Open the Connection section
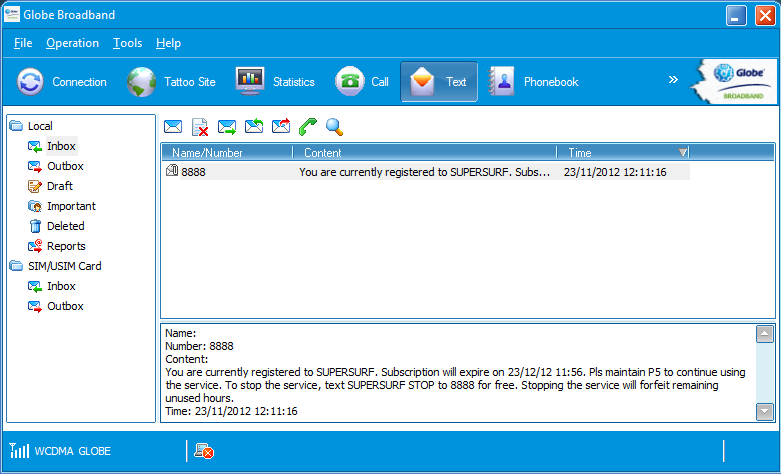This screenshot has height=474, width=781. [63, 82]
